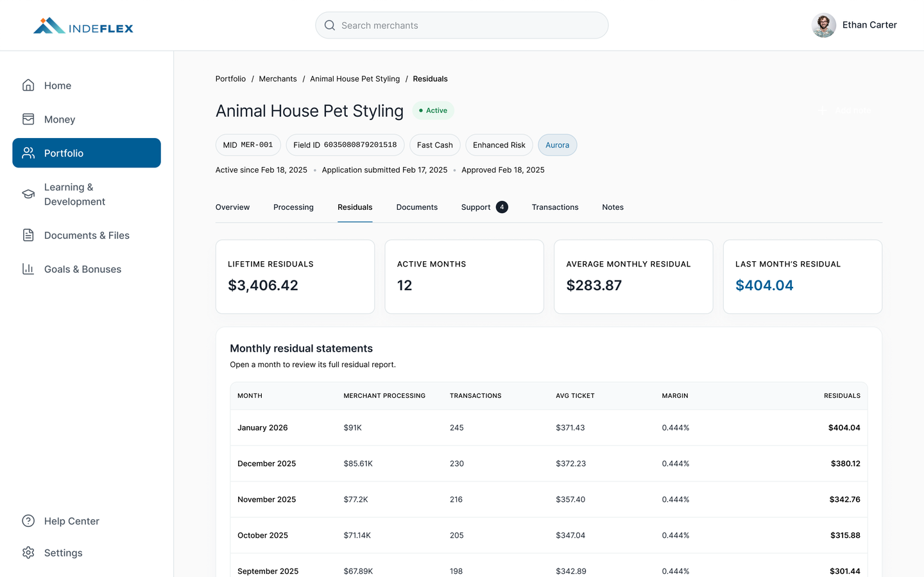Open Goals & Bonuses chart icon
The width and height of the screenshot is (924, 577).
pyautogui.click(x=28, y=269)
